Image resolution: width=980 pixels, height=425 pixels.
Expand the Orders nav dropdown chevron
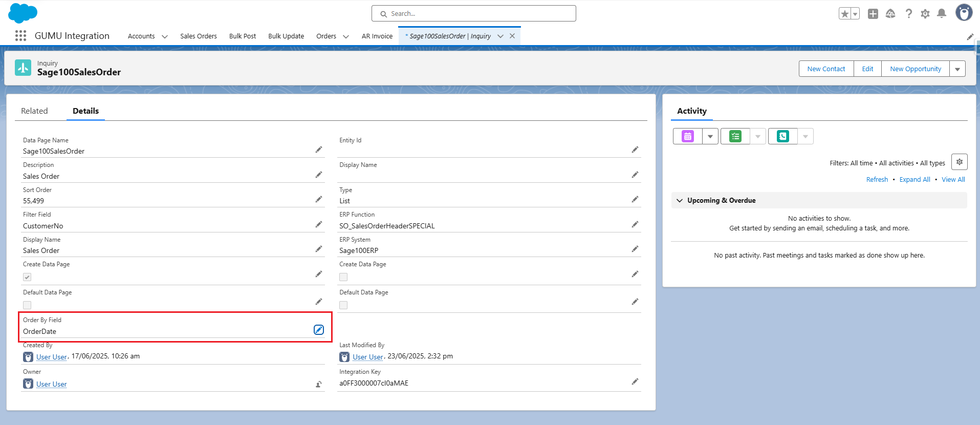(346, 36)
